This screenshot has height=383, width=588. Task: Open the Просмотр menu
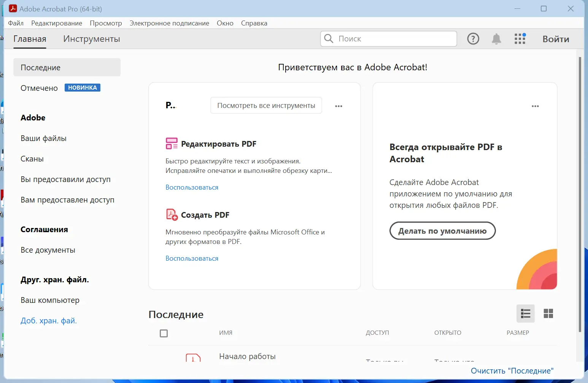[106, 23]
